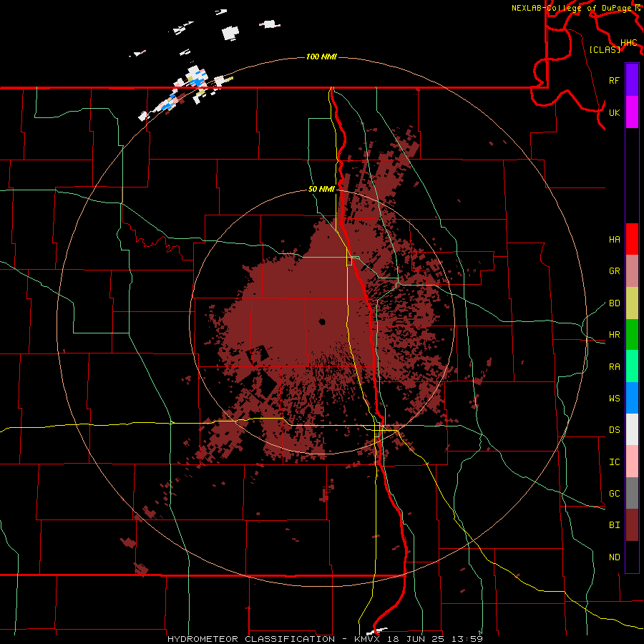
Task: Click the "BD" legend label
Action: [614, 303]
